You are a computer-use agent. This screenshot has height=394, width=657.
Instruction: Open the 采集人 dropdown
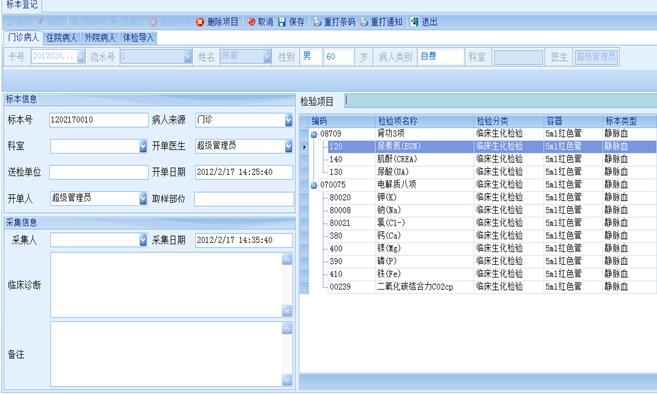pyautogui.click(x=143, y=240)
